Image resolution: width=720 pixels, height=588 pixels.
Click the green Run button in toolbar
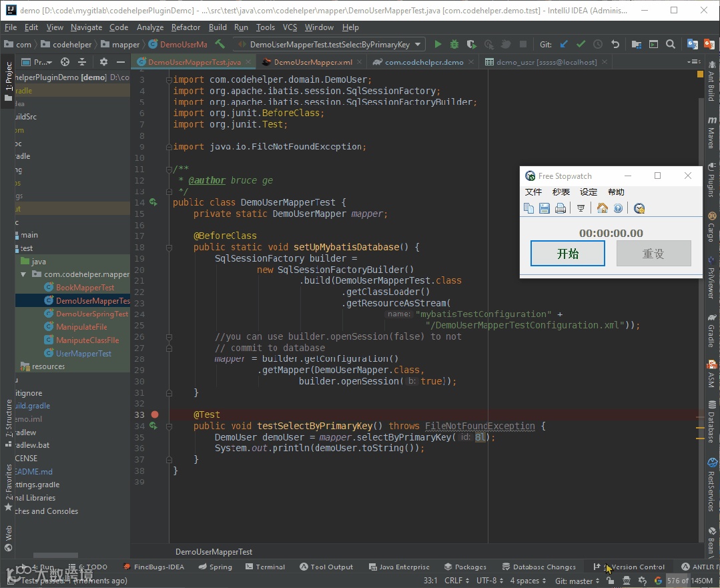pos(438,45)
